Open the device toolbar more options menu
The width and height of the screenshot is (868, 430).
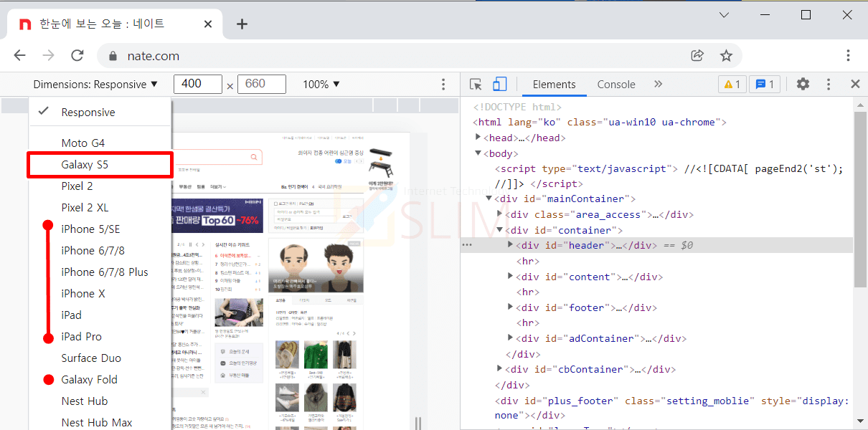(x=443, y=84)
